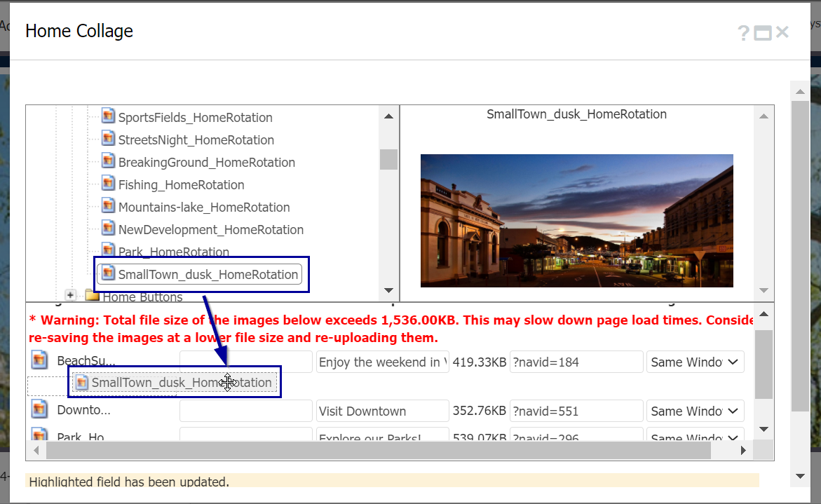Click the image icon beside Park_HomeRotation

(108, 252)
